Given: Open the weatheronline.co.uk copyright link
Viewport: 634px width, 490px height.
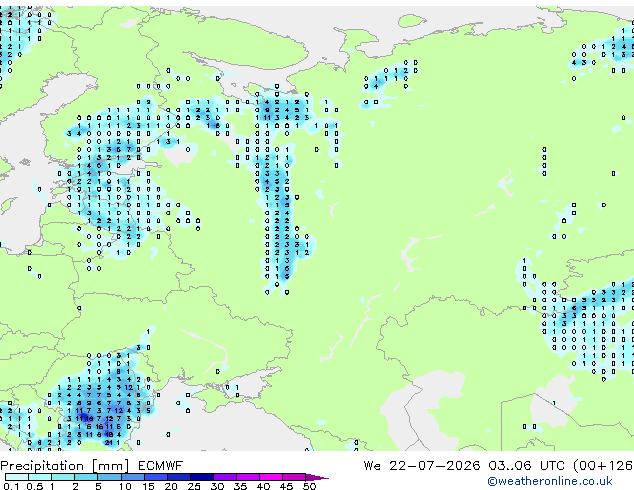Looking at the screenshot, I should pyautogui.click(x=550, y=481).
